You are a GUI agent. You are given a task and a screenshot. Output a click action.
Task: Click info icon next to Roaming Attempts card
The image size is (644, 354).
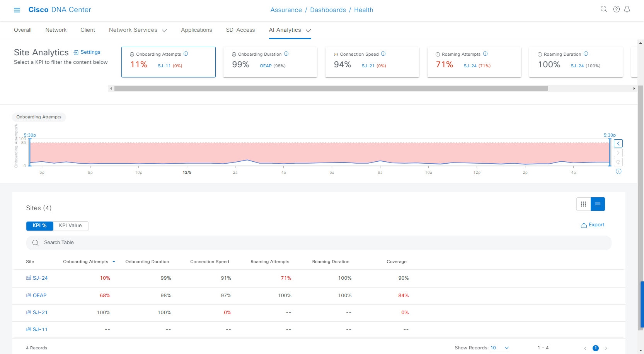pyautogui.click(x=485, y=54)
